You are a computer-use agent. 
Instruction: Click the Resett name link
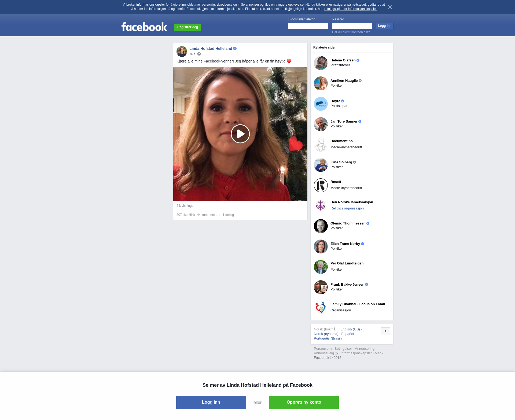pos(336,182)
